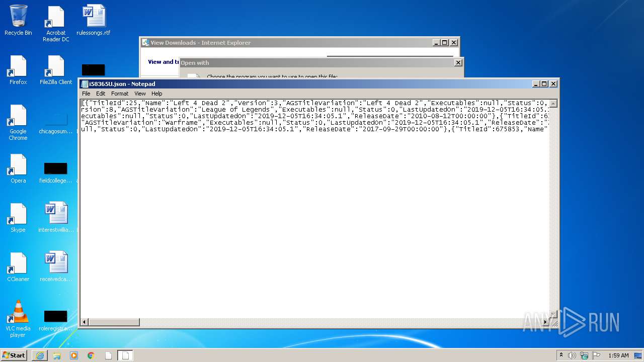This screenshot has width=644, height=362.
Task: Maximize the View Downloads window
Action: [x=445, y=43]
